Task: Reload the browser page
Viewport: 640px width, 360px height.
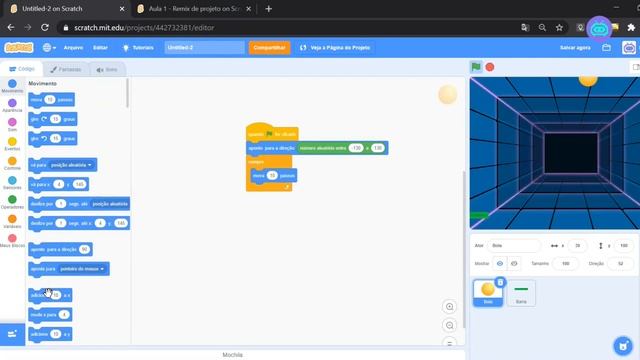Action: pyautogui.click(x=45, y=28)
